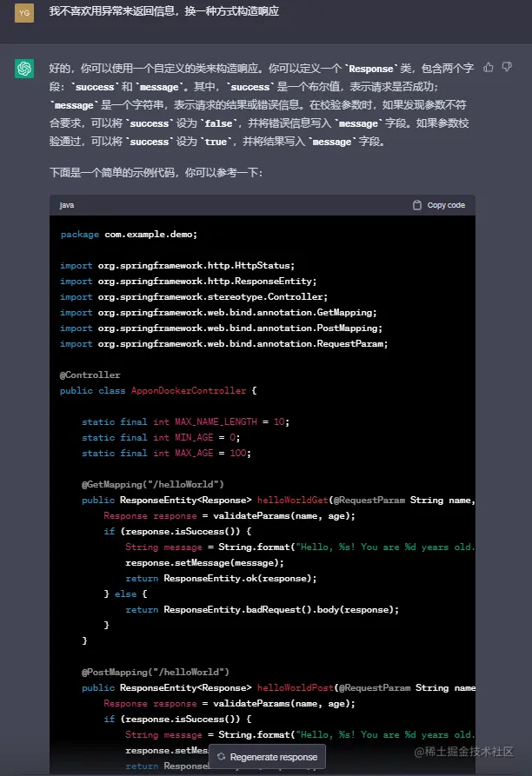Viewport: 532px width, 776px height.
Task: Click the 'response.setMessage(message);' line in helloWorldGet
Action: click(x=204, y=562)
